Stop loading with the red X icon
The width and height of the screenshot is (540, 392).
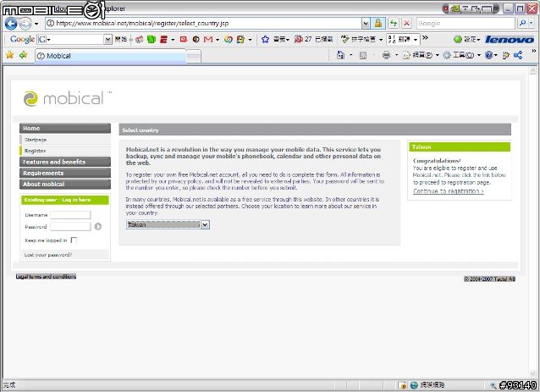407,24
